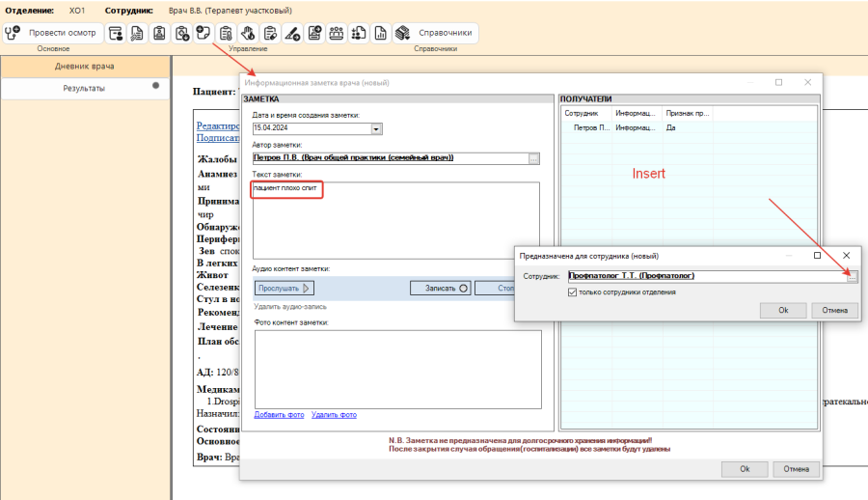Click the stethoscope icon for Провести осмотр
The image size is (868, 500).
click(13, 33)
